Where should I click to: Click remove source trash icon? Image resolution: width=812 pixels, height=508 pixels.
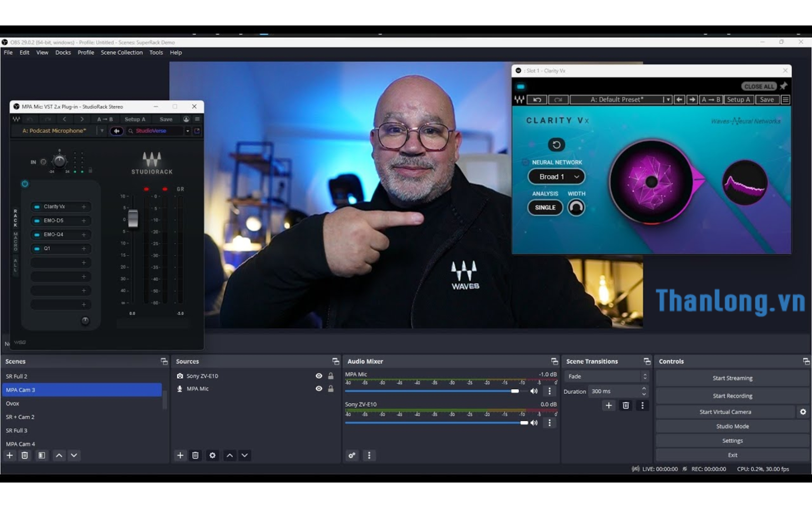pos(195,455)
